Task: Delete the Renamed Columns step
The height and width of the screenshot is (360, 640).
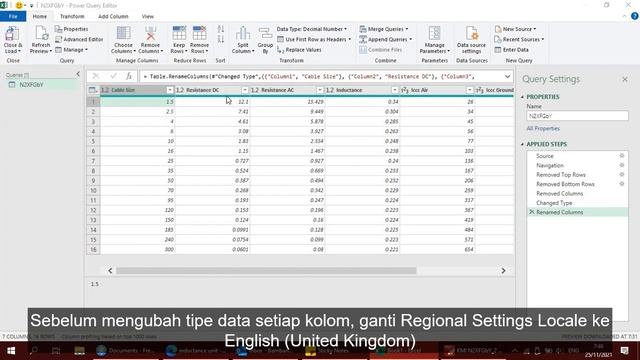Action: tap(531, 212)
